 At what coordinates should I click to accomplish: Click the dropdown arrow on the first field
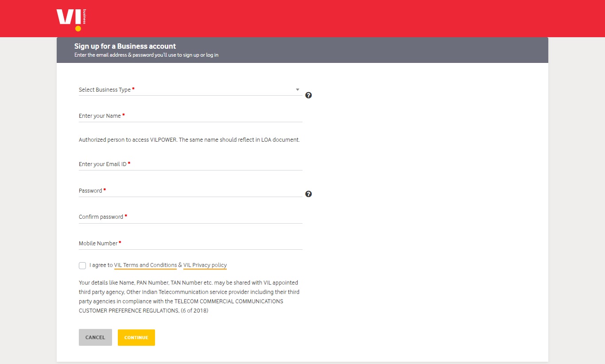click(297, 89)
